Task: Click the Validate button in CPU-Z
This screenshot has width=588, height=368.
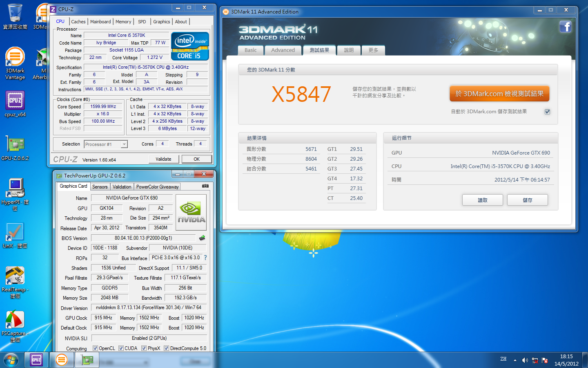Action: click(163, 159)
